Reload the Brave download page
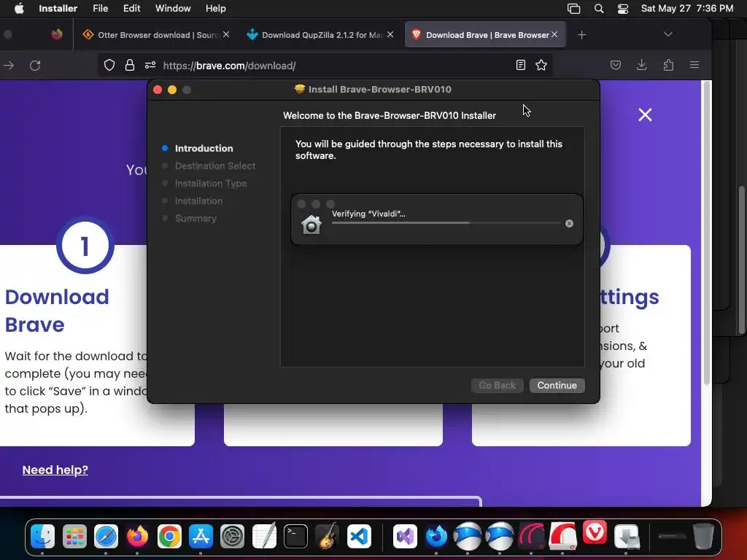Viewport: 747px width, 560px height. coord(35,65)
